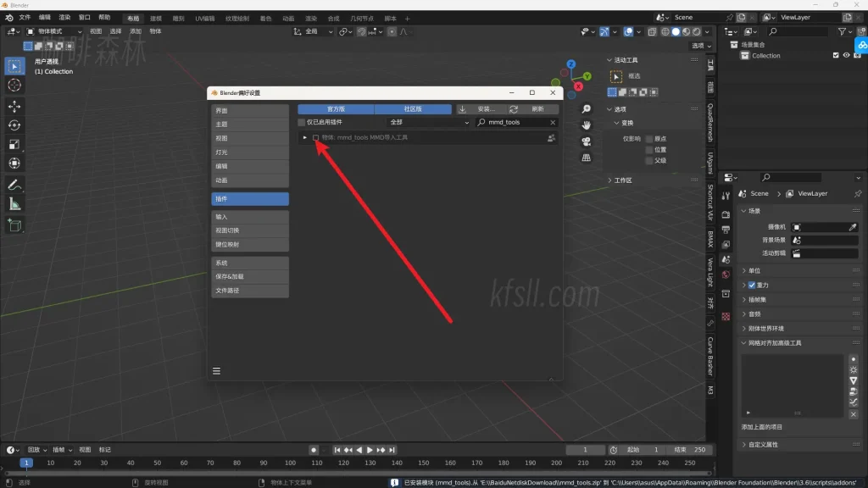Check the 仅已启用插件 checkbox

[302, 122]
